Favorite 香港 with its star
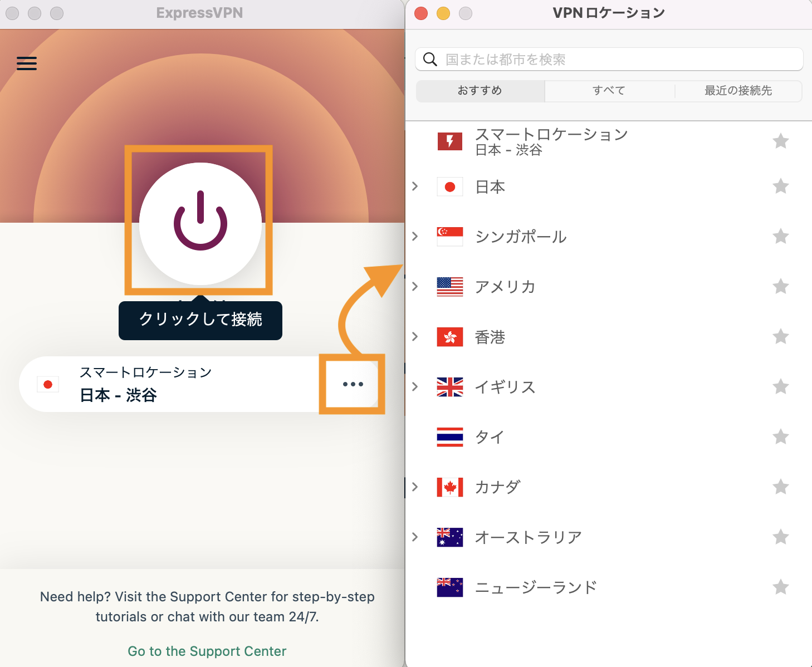This screenshot has width=812, height=667. pyautogui.click(x=781, y=336)
